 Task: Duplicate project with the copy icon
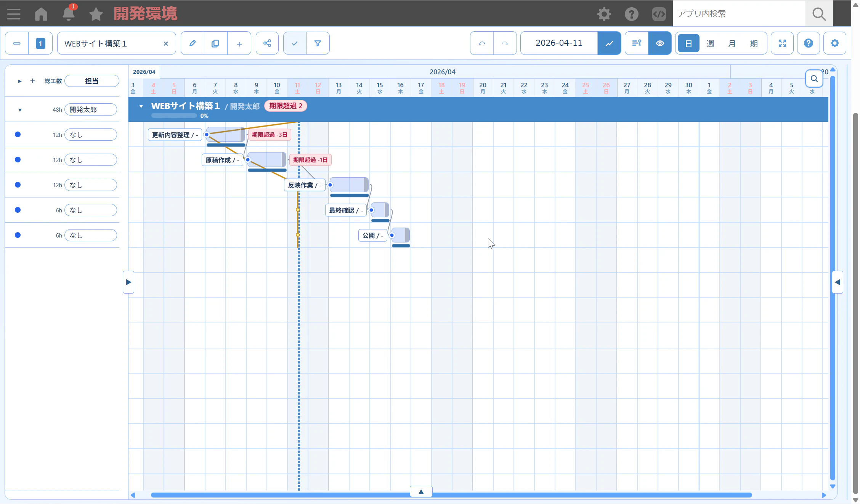(x=215, y=43)
